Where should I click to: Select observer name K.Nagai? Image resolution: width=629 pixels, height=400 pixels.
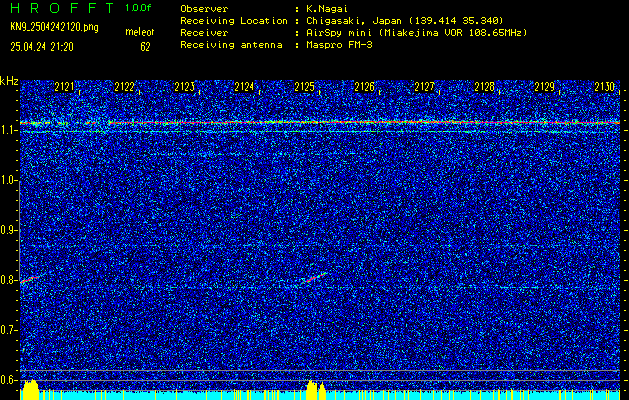pos(327,8)
